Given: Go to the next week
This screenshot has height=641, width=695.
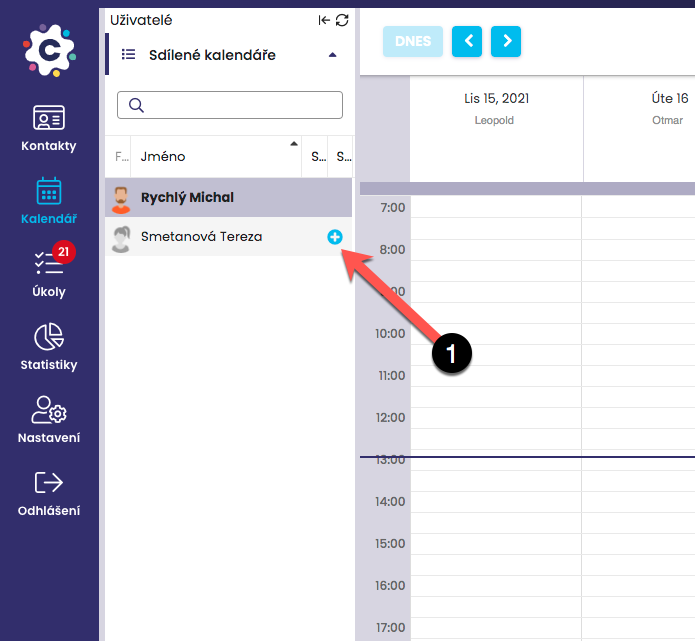Looking at the screenshot, I should (x=506, y=41).
